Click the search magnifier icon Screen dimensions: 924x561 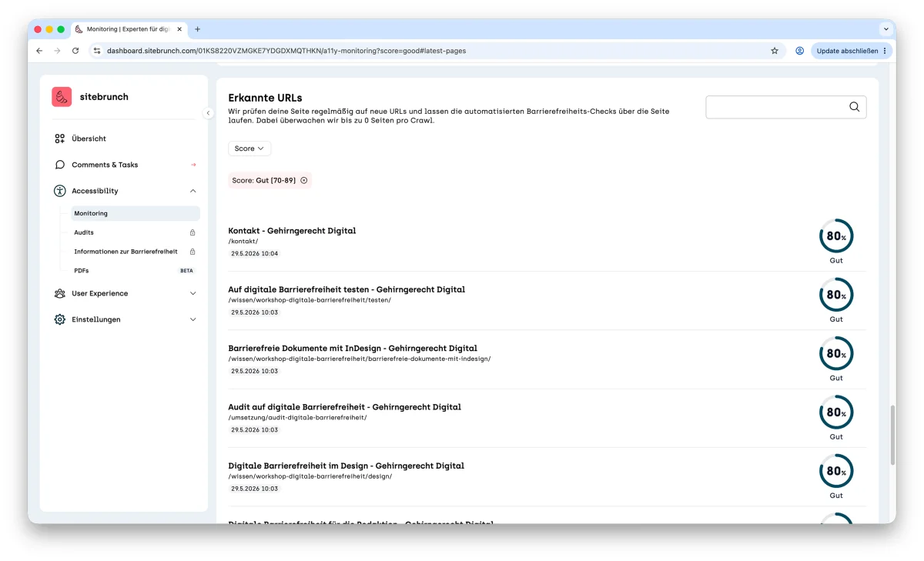[x=854, y=107]
